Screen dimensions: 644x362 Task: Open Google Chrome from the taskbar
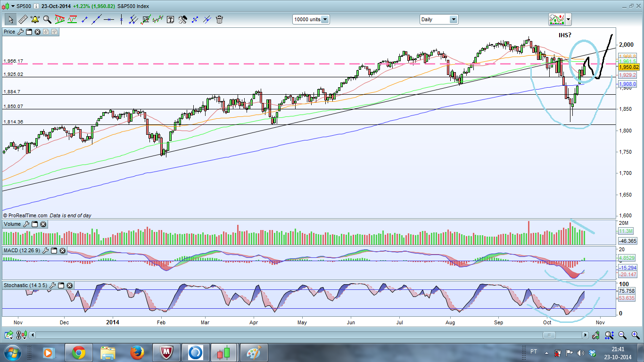[x=78, y=352]
